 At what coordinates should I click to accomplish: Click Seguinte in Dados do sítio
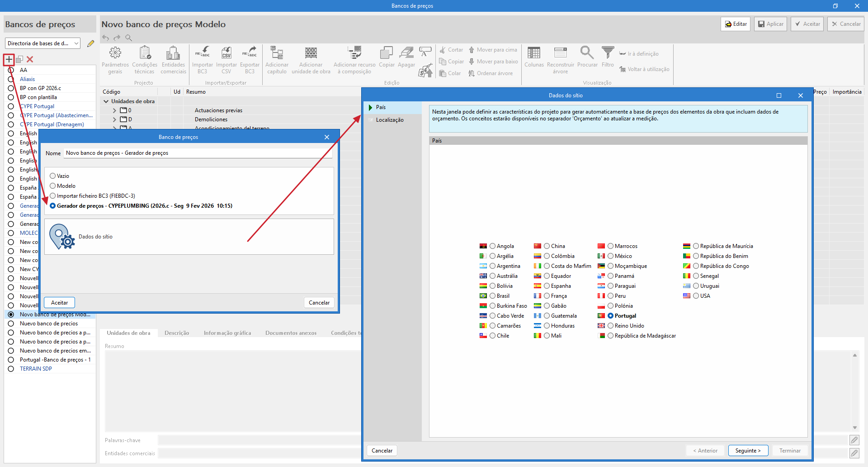[x=748, y=451]
